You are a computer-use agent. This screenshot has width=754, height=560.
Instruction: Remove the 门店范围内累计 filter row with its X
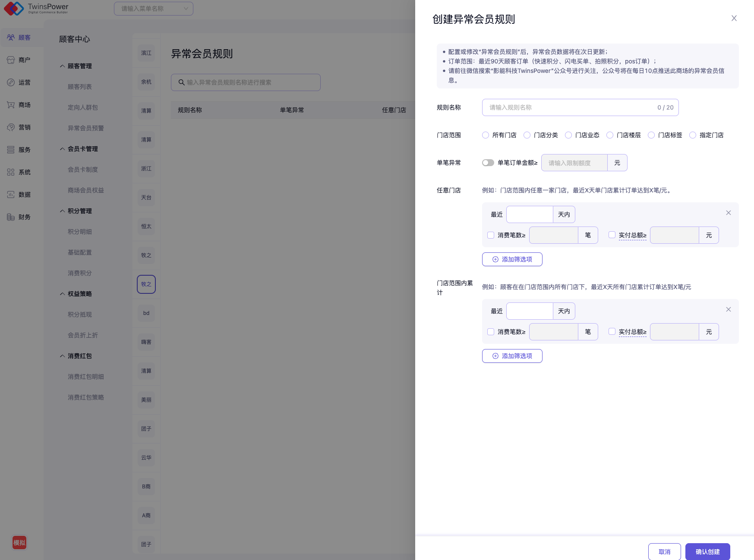pos(728,309)
